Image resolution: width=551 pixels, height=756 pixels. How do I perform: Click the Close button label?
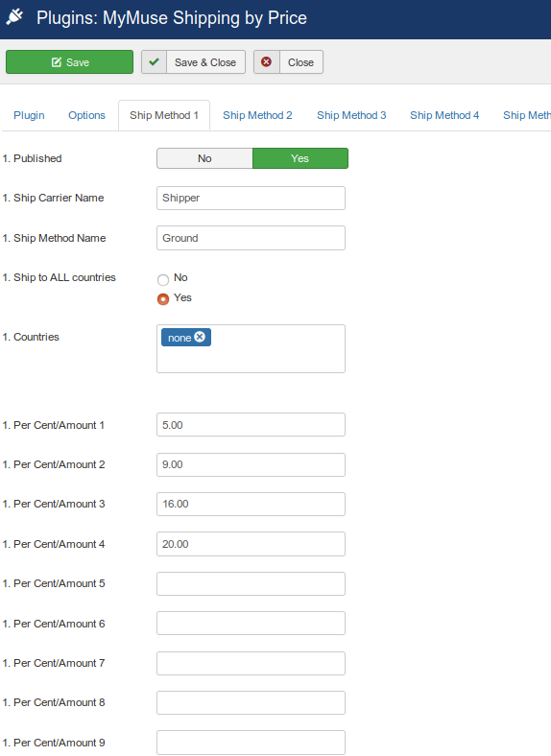coord(300,62)
